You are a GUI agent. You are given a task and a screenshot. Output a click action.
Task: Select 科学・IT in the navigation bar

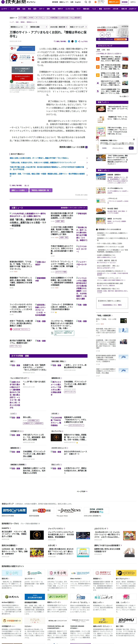[x=60, y=9]
